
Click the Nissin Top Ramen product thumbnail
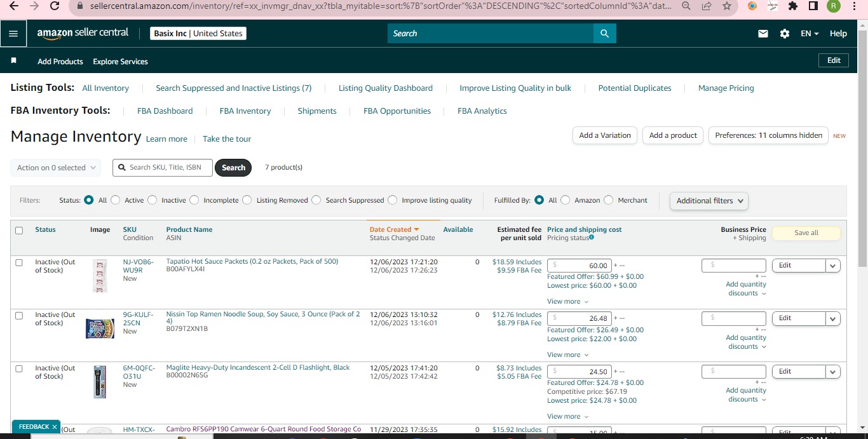point(100,328)
